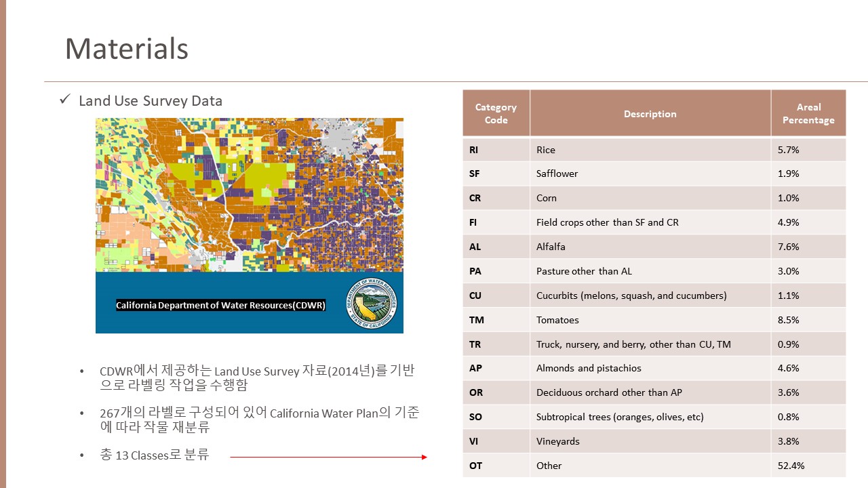Select the CDWR caption label on image
868x488 pixels.
click(x=220, y=306)
